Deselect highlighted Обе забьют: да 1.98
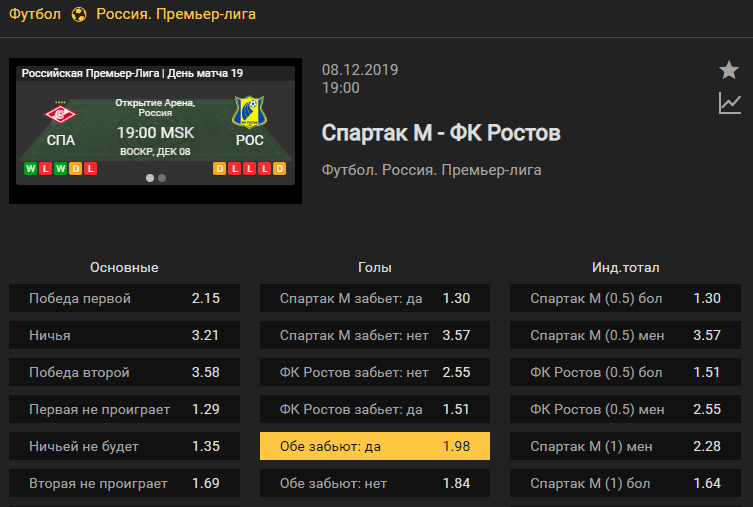 pos(375,446)
